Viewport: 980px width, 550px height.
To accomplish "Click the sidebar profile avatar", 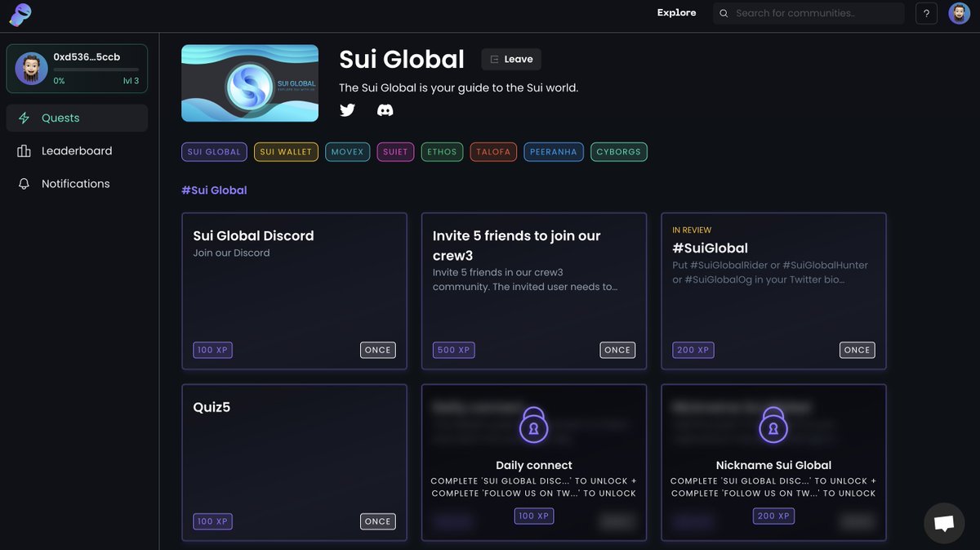I will click(x=31, y=69).
